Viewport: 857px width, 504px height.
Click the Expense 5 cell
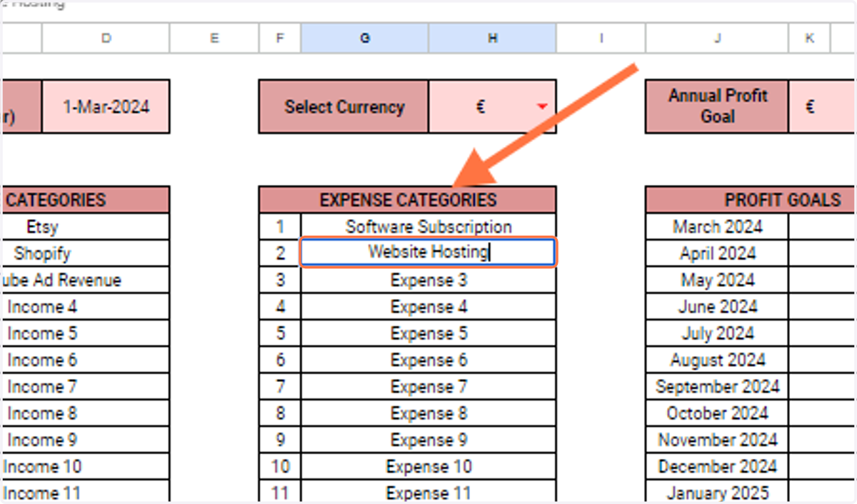coord(428,333)
